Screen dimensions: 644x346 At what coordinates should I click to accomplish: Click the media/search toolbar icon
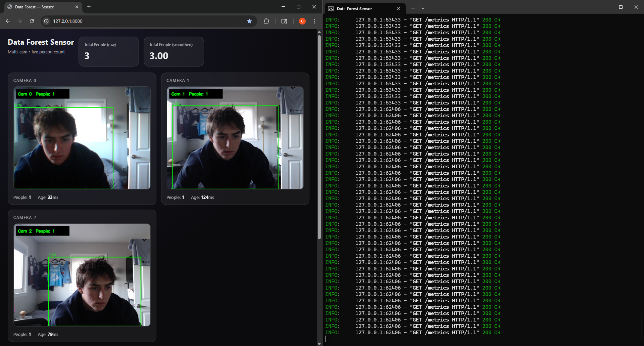(x=284, y=21)
